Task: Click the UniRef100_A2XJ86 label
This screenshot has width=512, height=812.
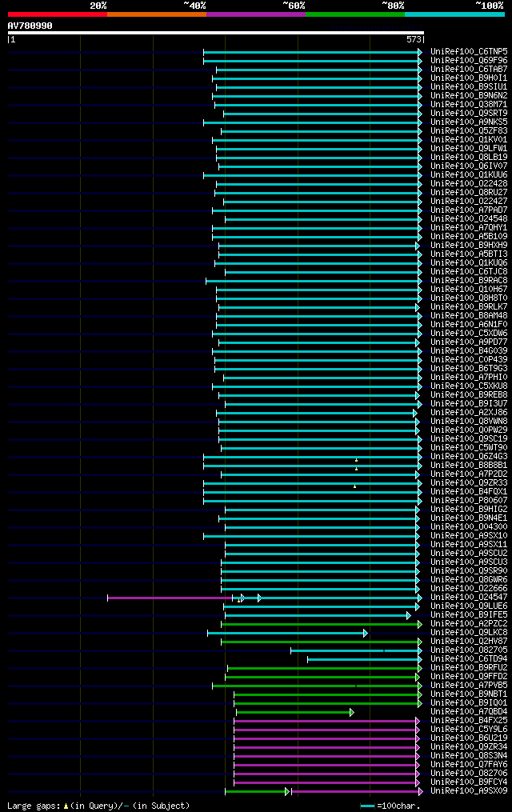Action: (x=469, y=413)
